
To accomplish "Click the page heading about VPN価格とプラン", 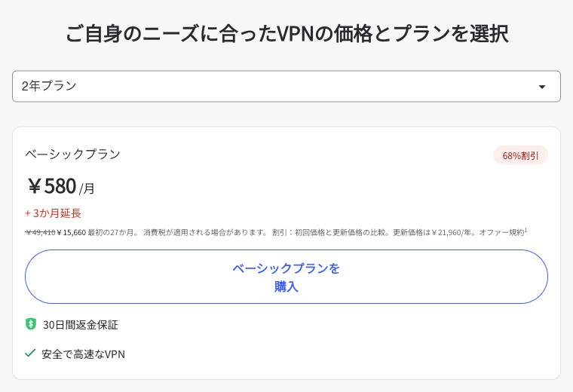I will 286,34.
